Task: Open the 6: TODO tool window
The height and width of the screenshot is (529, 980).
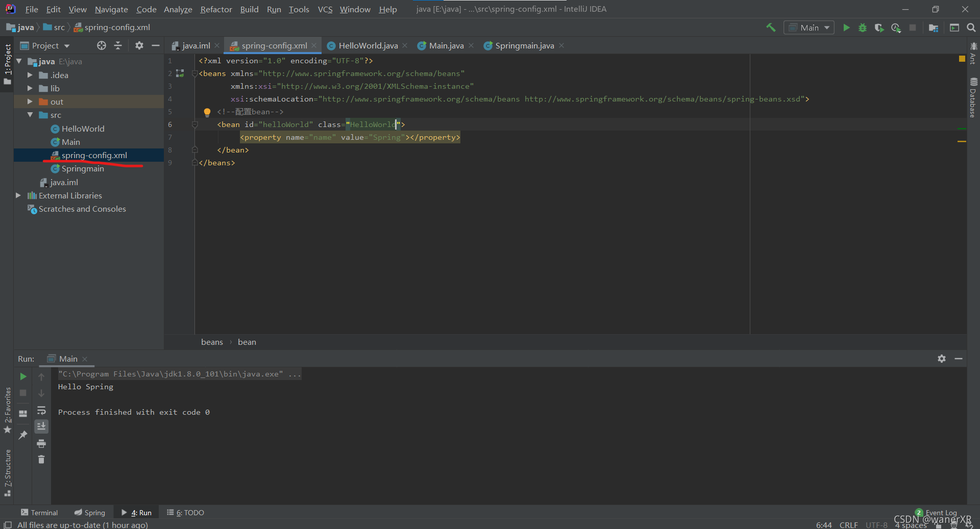Action: click(185, 513)
